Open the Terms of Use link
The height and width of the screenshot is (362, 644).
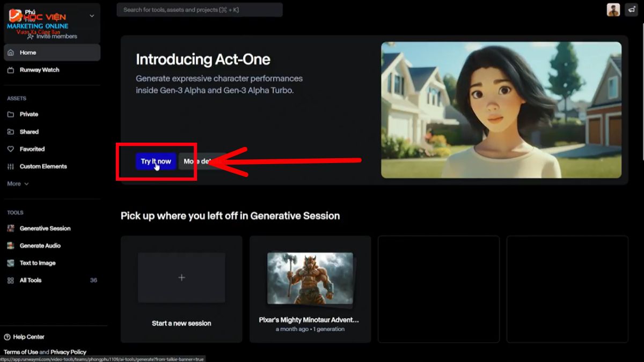21,352
